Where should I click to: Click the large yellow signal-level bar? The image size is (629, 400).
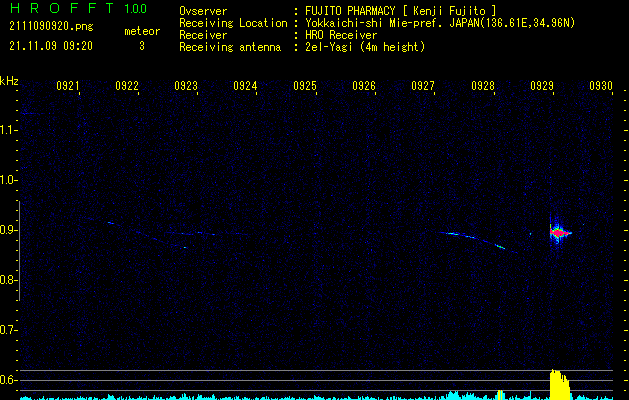pyautogui.click(x=559, y=384)
